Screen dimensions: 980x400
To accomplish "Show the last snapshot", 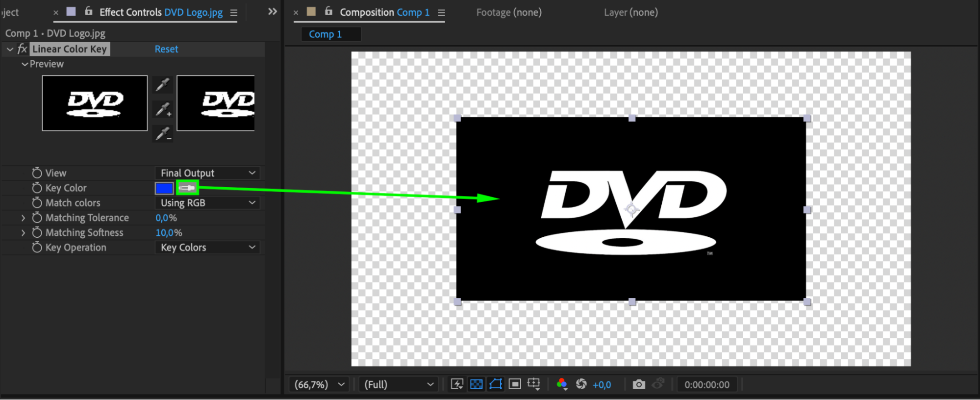I will pyautogui.click(x=658, y=383).
